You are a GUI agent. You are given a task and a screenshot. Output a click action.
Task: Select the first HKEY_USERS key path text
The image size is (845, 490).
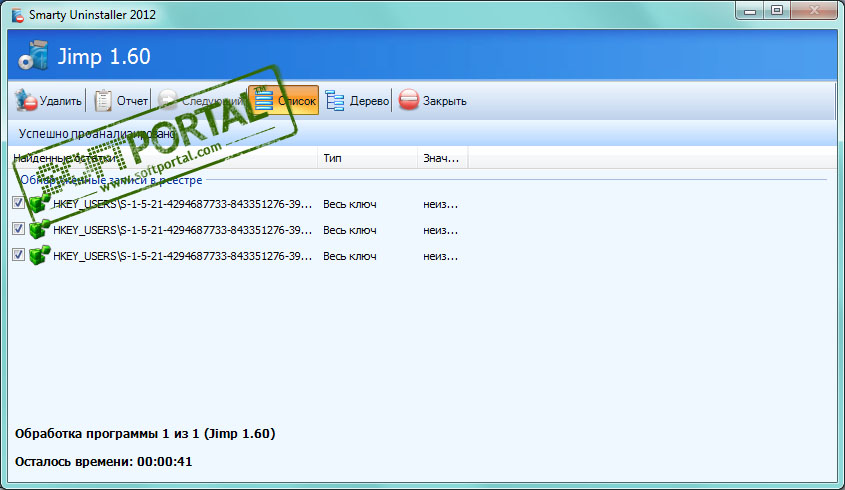[183, 204]
